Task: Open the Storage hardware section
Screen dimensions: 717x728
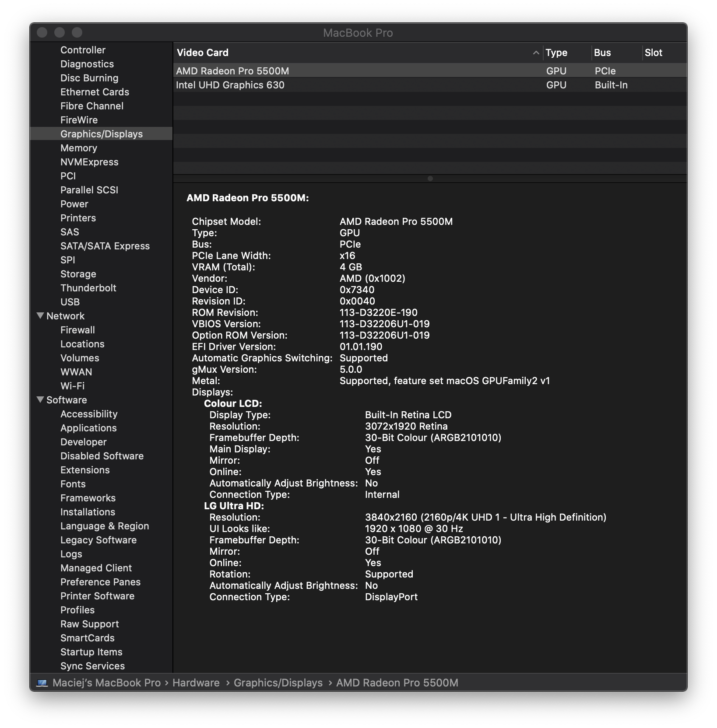Action: pos(78,274)
